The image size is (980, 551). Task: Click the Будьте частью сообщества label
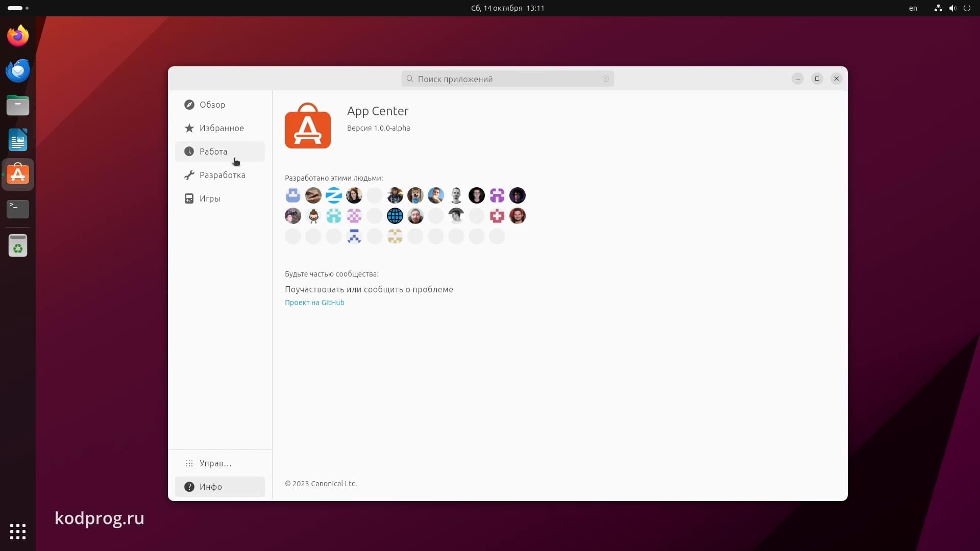(x=332, y=274)
